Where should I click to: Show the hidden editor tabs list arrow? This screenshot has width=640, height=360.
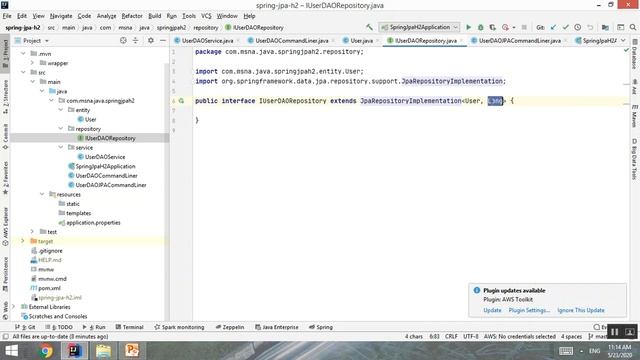623,40
